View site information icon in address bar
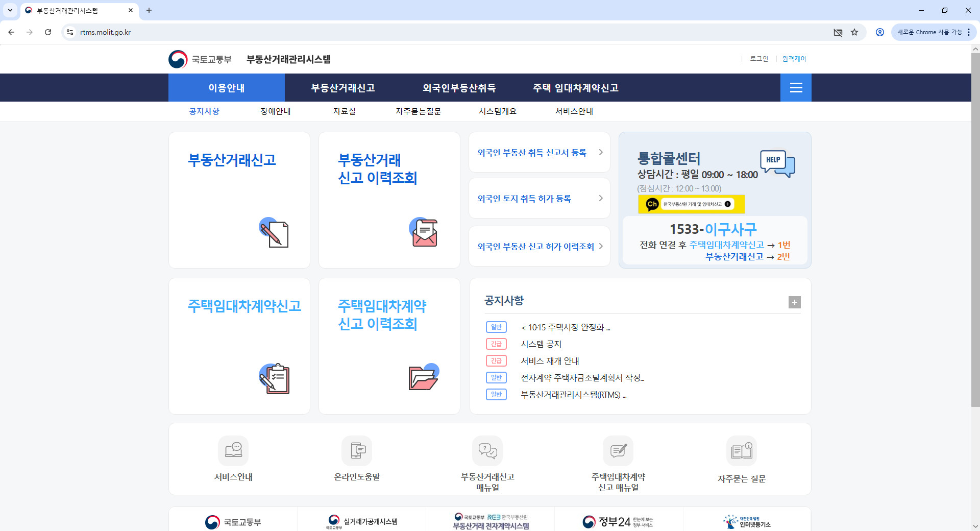 click(70, 32)
